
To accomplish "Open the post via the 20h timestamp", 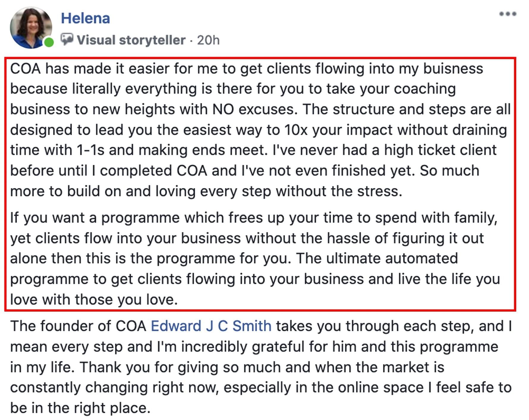I will point(208,40).
